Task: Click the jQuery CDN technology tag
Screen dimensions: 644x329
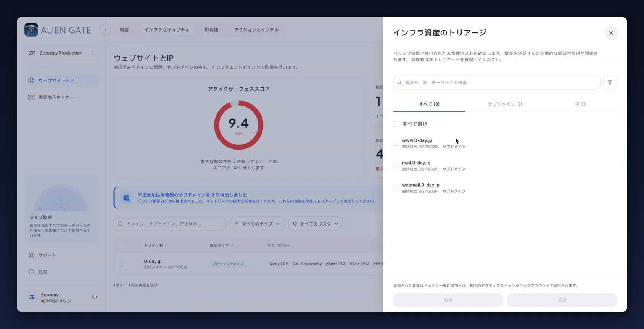Action: (278, 264)
